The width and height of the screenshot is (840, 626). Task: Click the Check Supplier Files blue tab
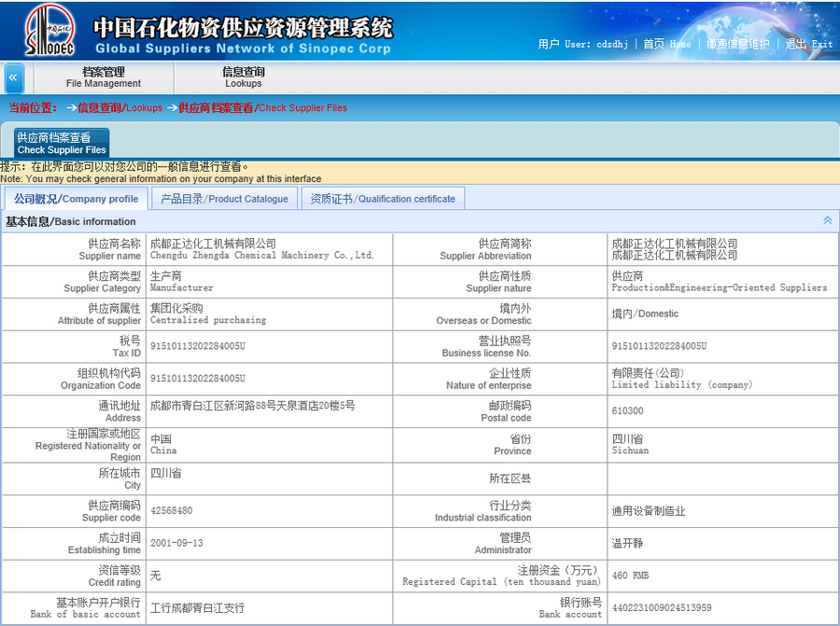[62, 143]
